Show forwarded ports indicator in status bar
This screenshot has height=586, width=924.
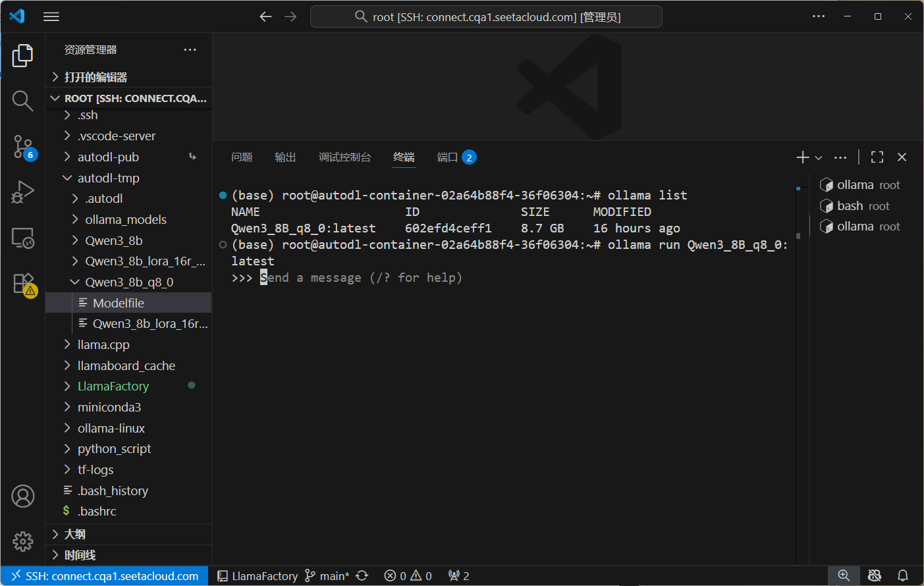[x=459, y=576]
